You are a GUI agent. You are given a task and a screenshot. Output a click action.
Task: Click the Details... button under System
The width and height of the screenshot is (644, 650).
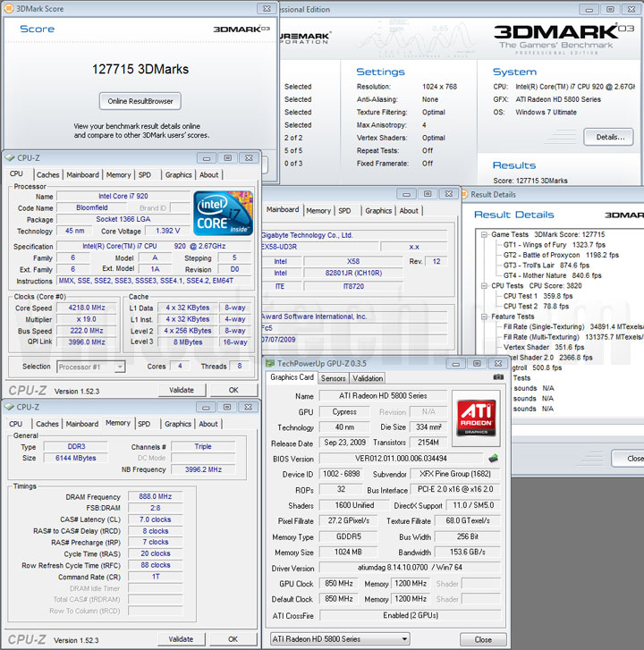[608, 137]
